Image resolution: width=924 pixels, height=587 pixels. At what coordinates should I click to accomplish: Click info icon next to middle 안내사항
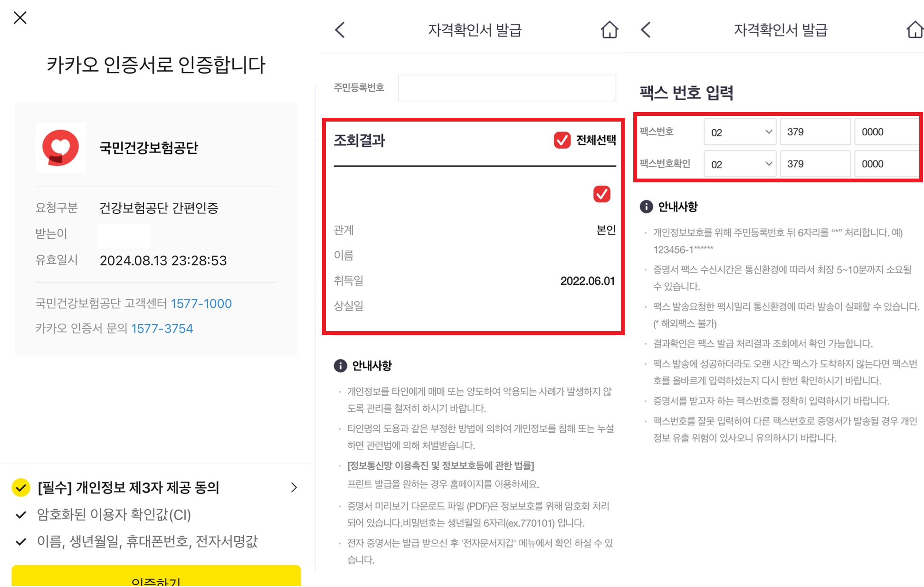click(x=340, y=366)
